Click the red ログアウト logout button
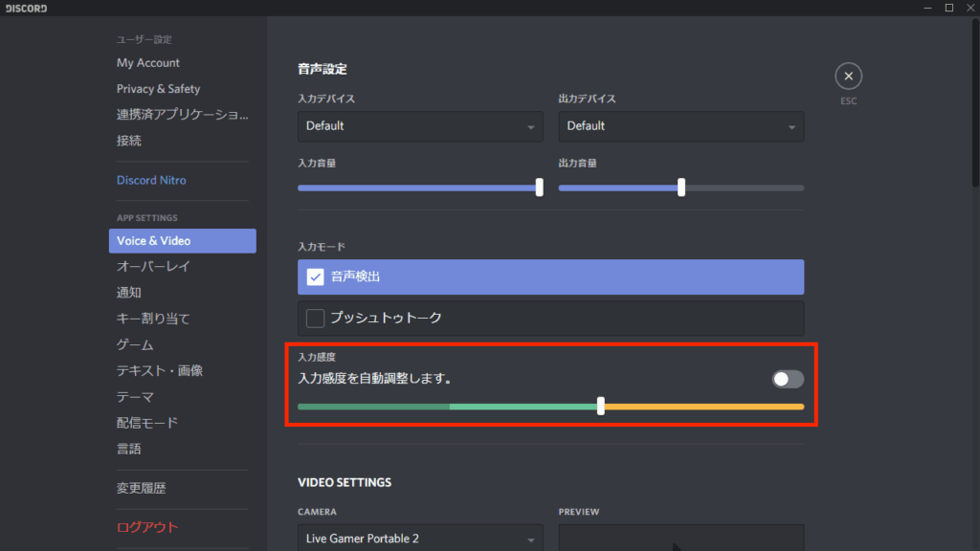 tap(147, 527)
